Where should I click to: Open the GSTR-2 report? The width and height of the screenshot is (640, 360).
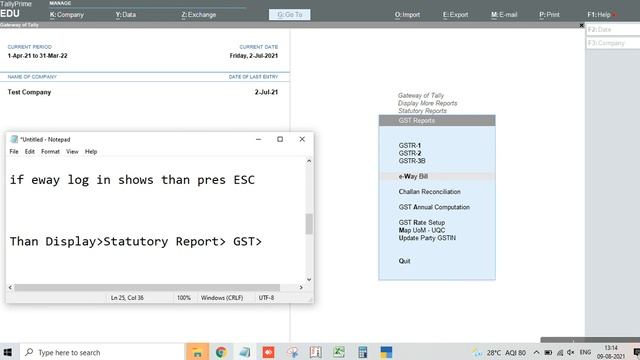(409, 153)
